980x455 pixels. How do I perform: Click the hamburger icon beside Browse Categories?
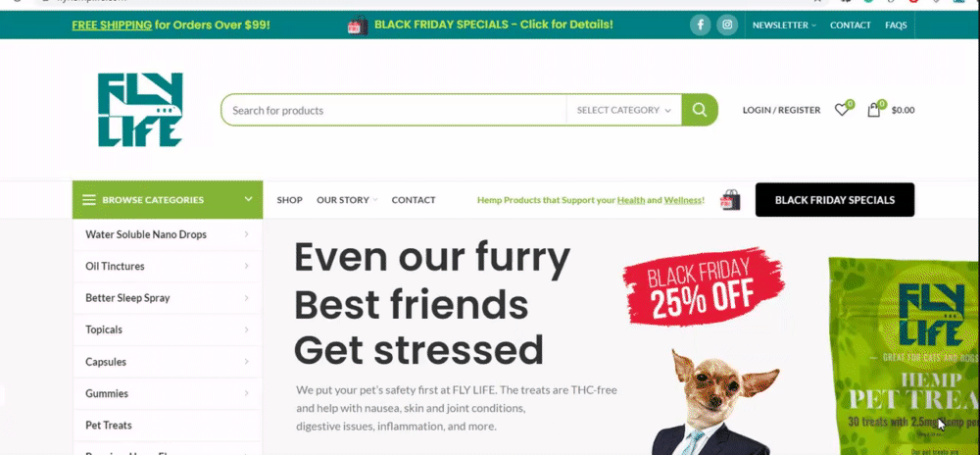pyautogui.click(x=89, y=200)
